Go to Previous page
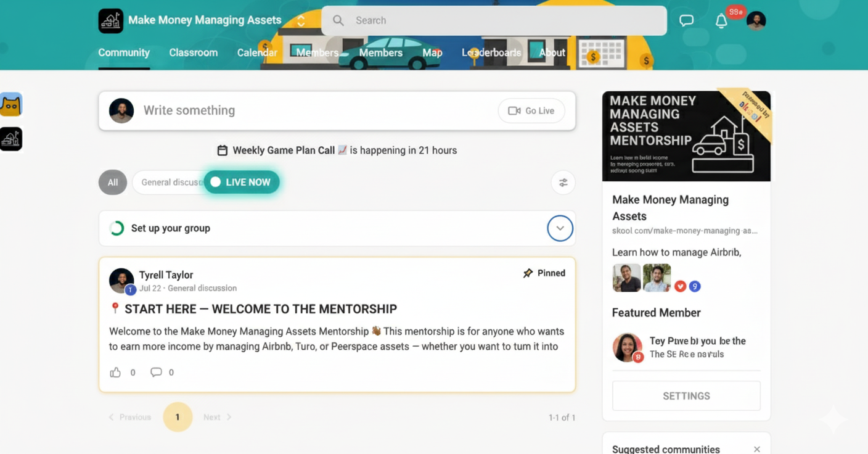 tap(130, 417)
